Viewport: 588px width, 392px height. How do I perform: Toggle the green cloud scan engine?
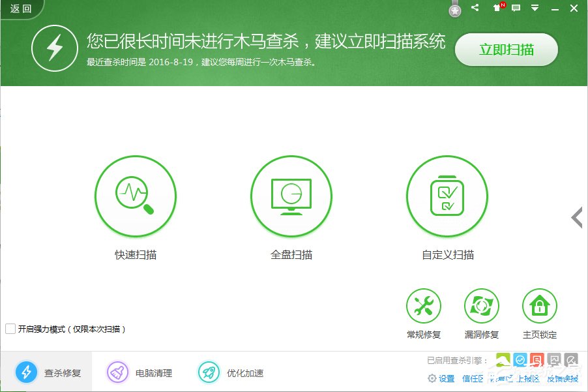click(503, 359)
